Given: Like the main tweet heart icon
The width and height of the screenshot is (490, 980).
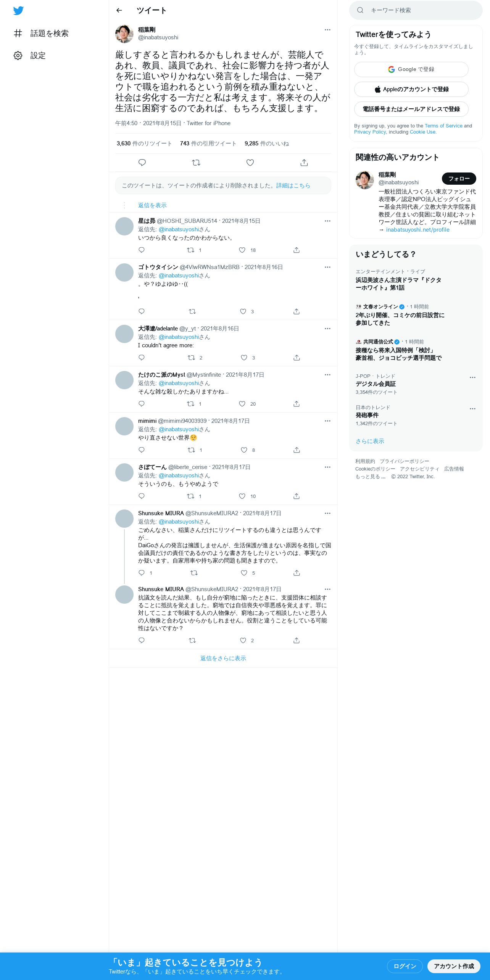Looking at the screenshot, I should click(x=250, y=163).
